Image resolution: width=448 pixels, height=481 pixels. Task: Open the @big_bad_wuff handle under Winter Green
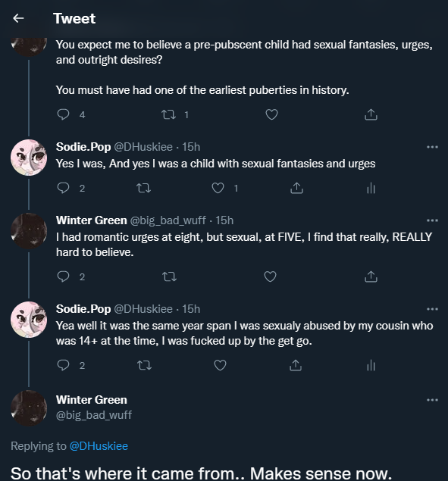point(94,415)
